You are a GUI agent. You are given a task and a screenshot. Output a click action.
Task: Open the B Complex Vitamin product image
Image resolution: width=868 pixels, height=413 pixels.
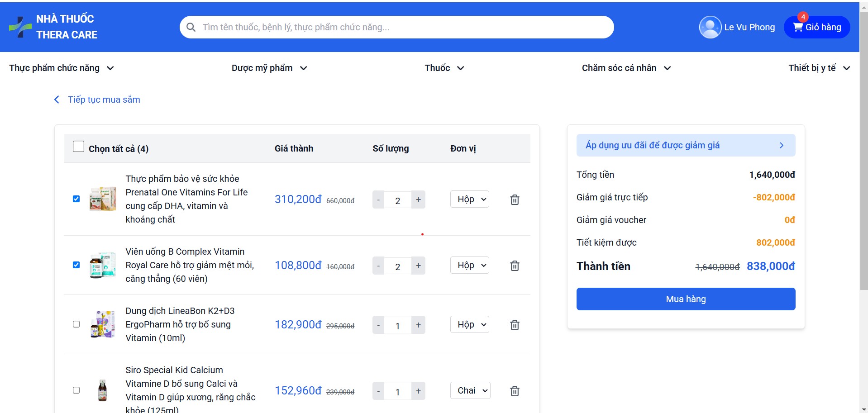(x=103, y=265)
